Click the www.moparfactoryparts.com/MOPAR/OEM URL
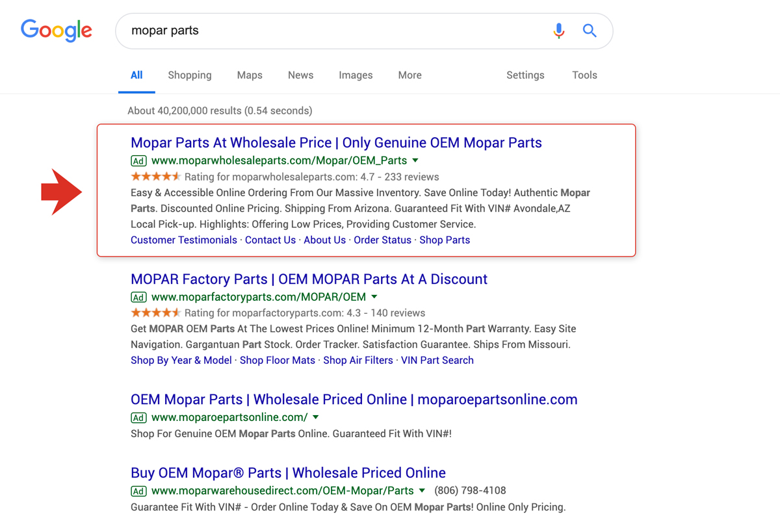Screen dimensions: 780x532 pyautogui.click(x=259, y=297)
